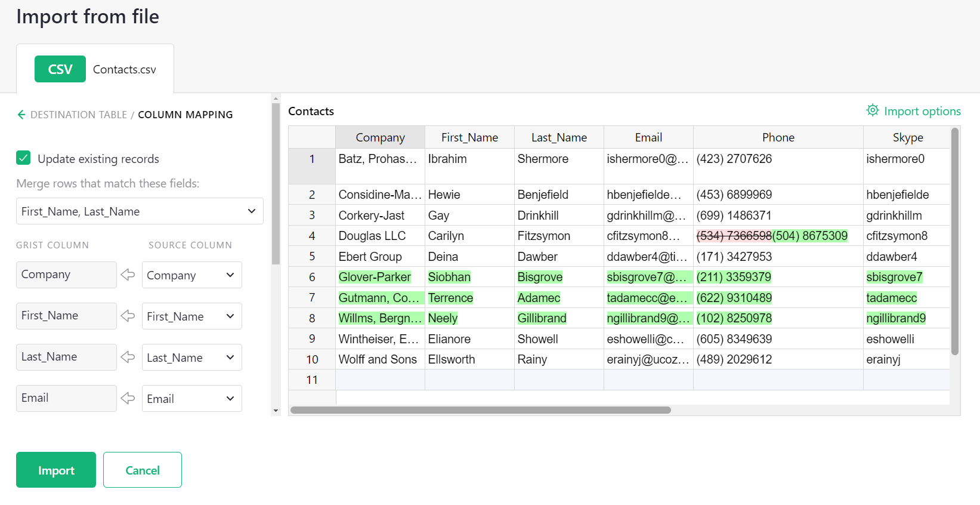Click the mapping arrow for Company column
The height and width of the screenshot is (505, 980).
[x=128, y=275]
